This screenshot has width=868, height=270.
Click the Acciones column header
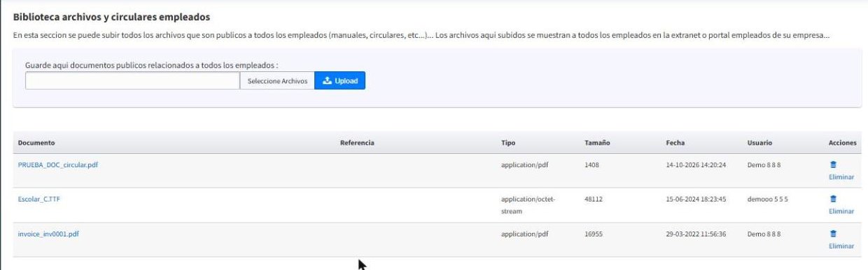coord(843,143)
